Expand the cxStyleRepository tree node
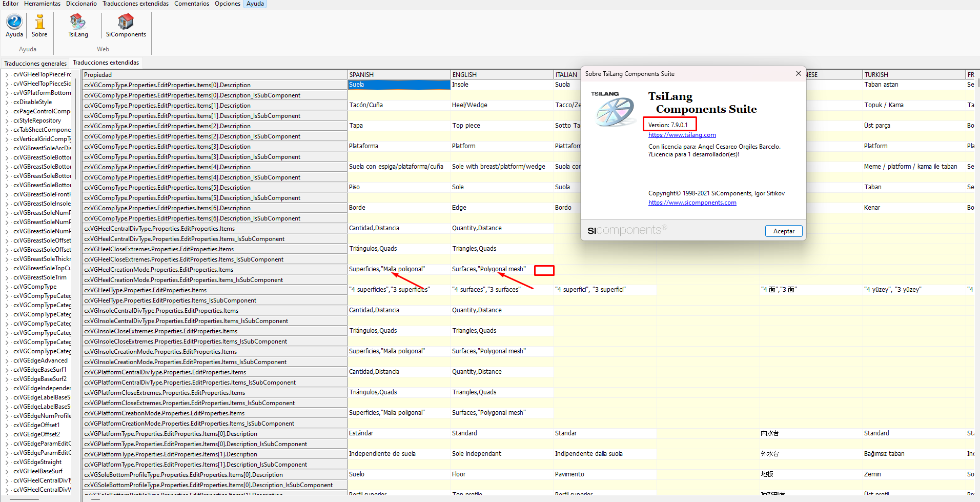This screenshot has width=980, height=502. (x=7, y=121)
